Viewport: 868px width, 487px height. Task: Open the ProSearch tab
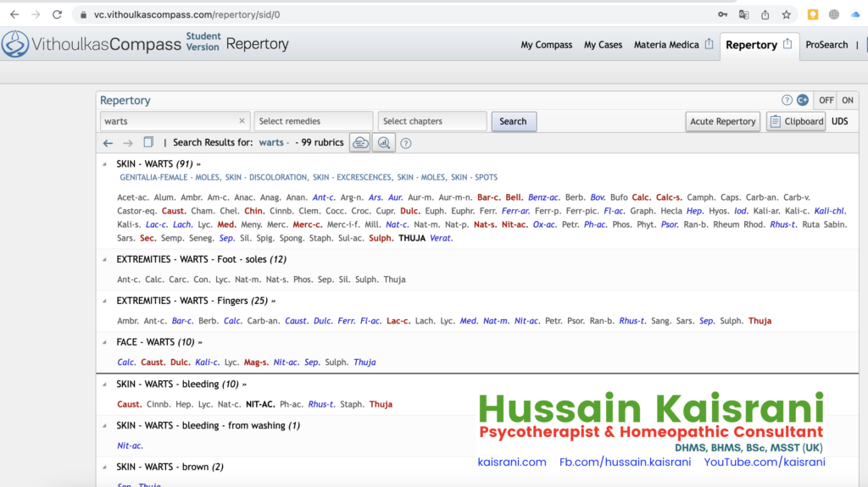826,45
